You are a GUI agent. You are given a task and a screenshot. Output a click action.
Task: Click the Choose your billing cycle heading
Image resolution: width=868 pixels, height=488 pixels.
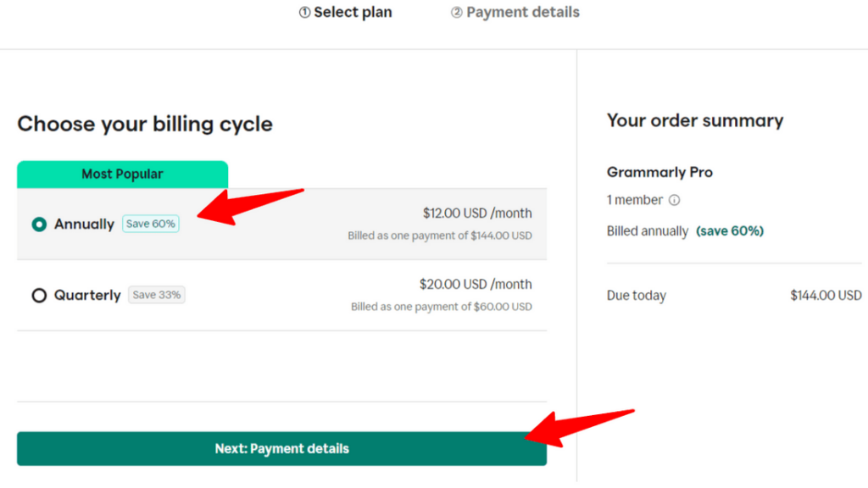point(145,124)
